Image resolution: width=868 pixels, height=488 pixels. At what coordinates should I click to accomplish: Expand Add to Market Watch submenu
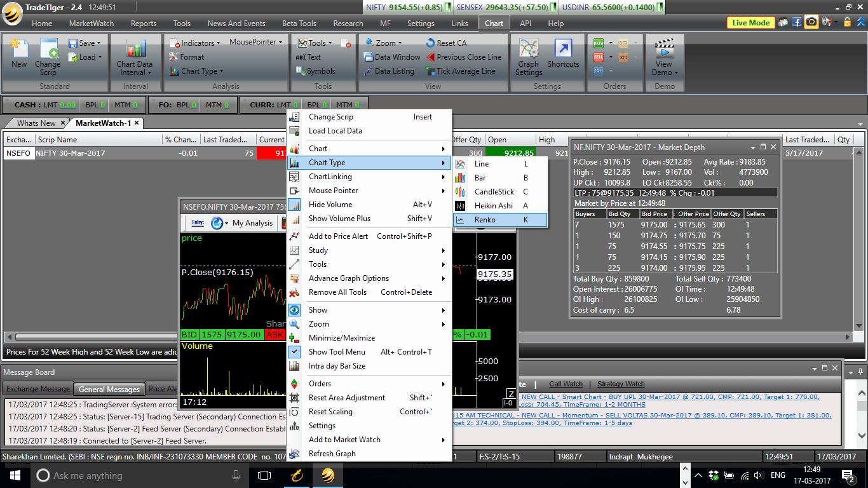(369, 440)
